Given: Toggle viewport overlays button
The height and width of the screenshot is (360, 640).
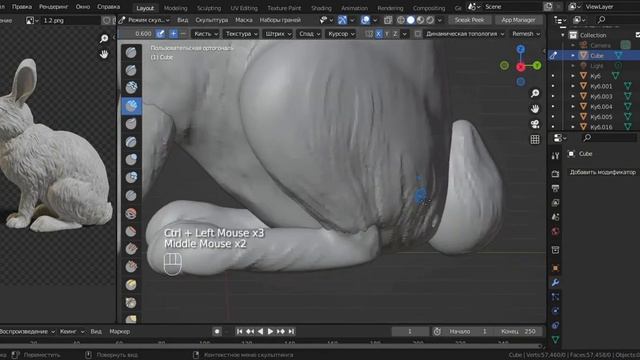Looking at the screenshot, I should (x=365, y=20).
